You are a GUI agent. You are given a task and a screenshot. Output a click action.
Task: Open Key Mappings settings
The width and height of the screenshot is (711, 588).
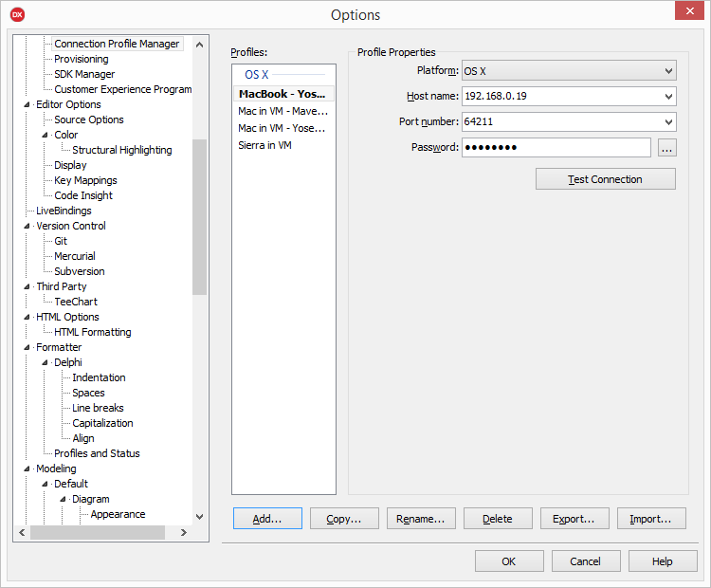tap(85, 180)
